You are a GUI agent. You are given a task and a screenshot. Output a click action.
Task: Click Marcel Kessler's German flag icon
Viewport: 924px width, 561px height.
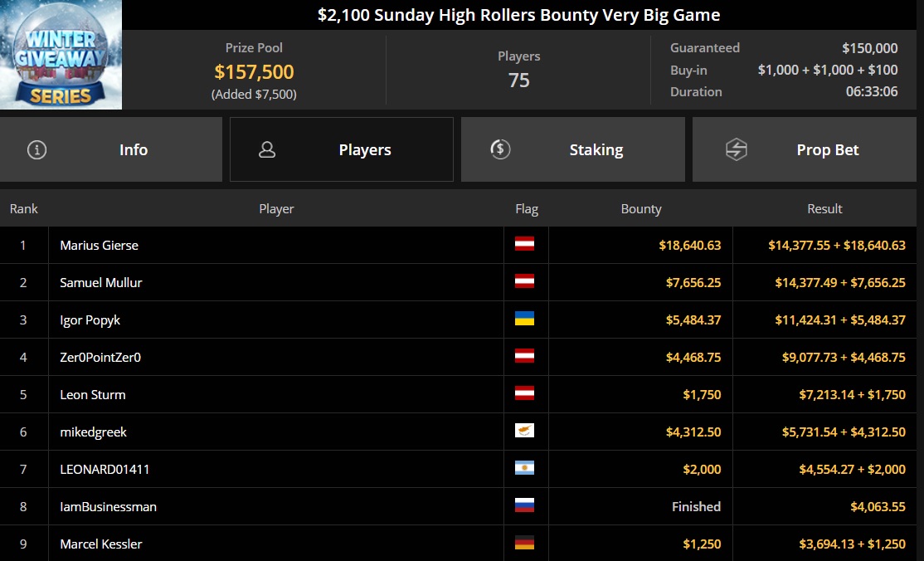524,542
